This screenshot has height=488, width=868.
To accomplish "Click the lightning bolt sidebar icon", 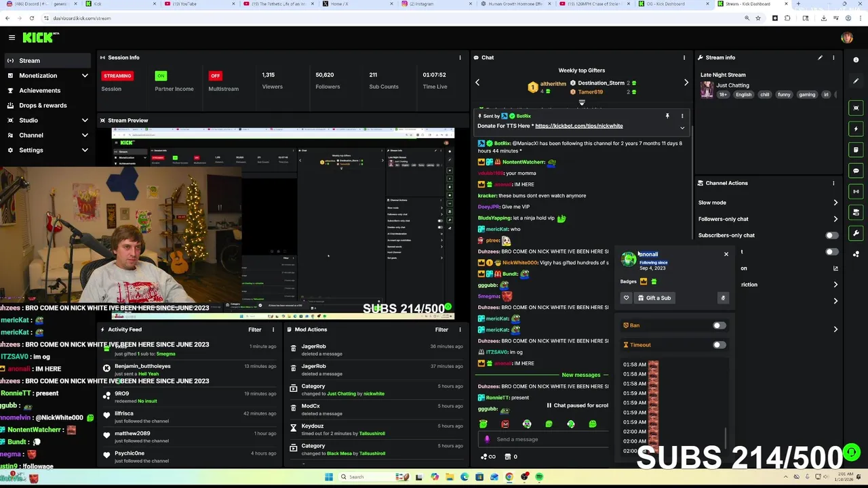I will pyautogui.click(x=856, y=129).
